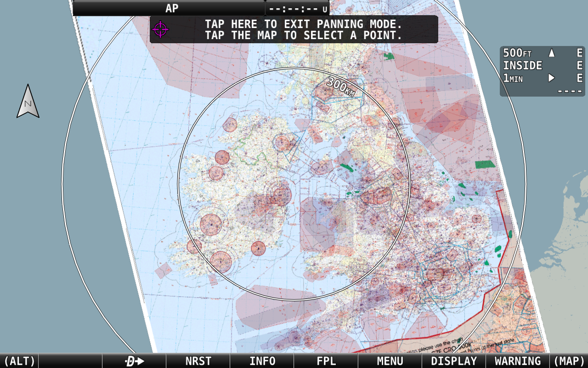The image size is (588, 368).
Task: Tap the magenta panning crosshair icon
Action: 160,29
